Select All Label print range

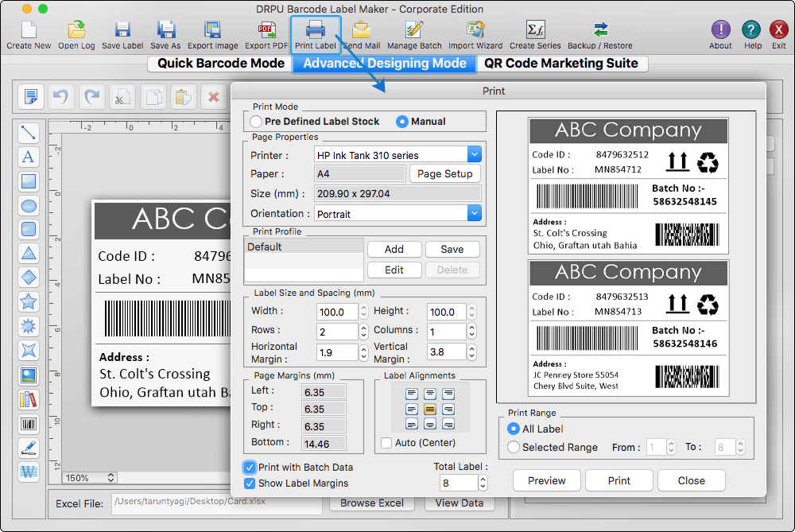(514, 429)
